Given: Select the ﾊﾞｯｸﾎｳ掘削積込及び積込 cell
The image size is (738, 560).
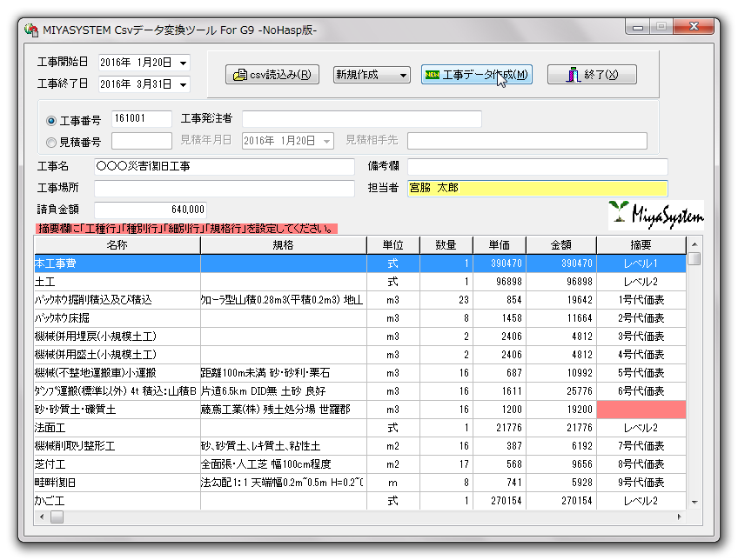Looking at the screenshot, I should click(117, 300).
